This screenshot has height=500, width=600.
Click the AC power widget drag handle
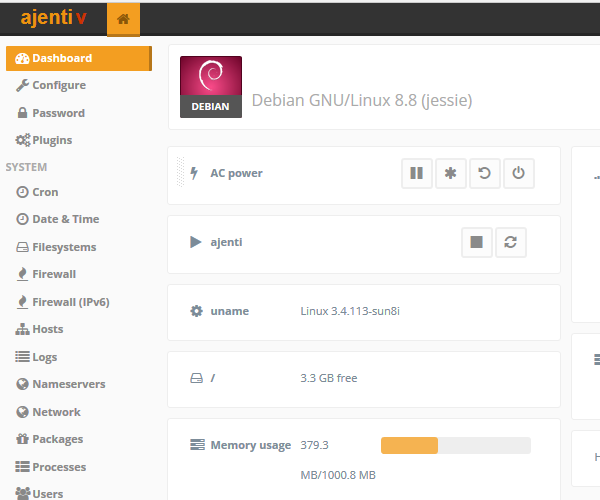point(180,172)
